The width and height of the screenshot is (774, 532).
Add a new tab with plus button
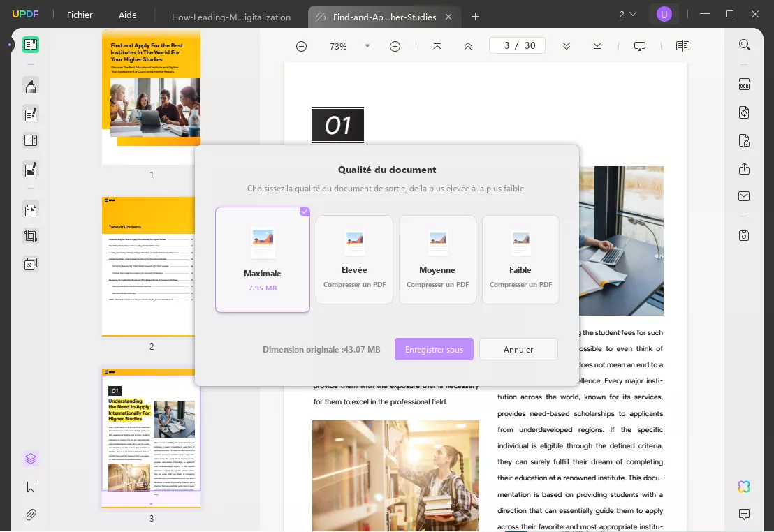pos(475,17)
